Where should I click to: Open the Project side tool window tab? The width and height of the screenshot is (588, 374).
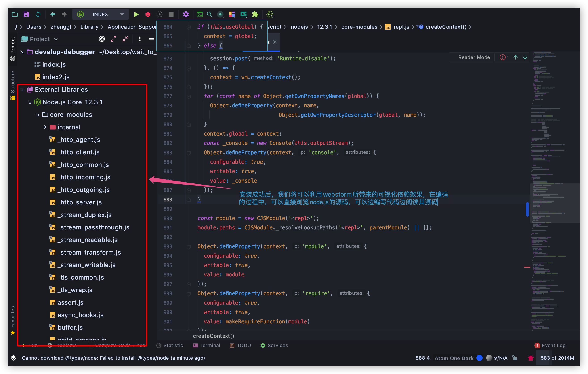point(13,49)
